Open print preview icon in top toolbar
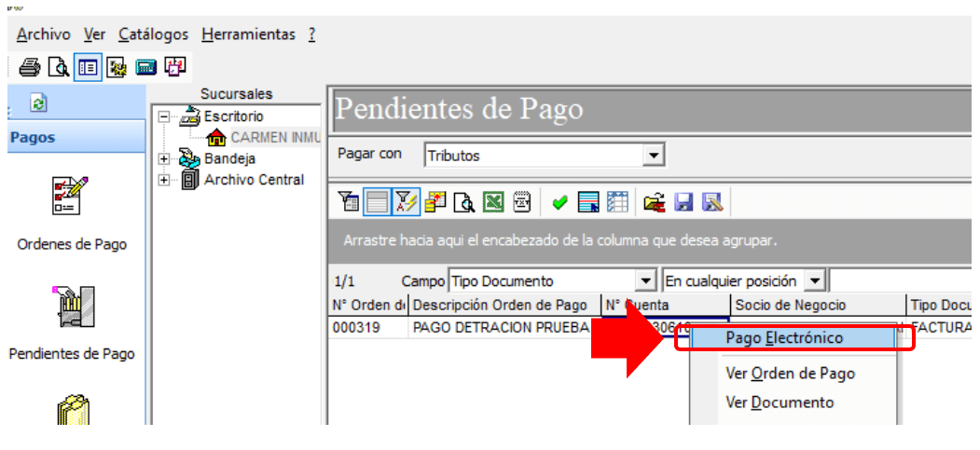980x450 pixels. pos(58,67)
